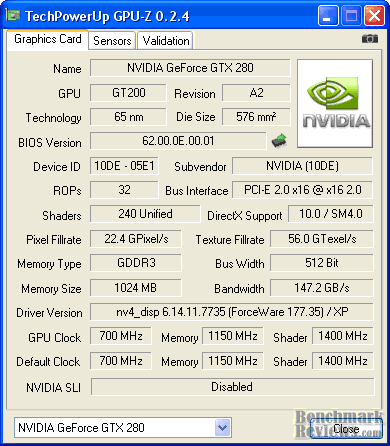Click the NVIDIA SLI field showing Disabled
The height and width of the screenshot is (446, 390).
coord(232,387)
